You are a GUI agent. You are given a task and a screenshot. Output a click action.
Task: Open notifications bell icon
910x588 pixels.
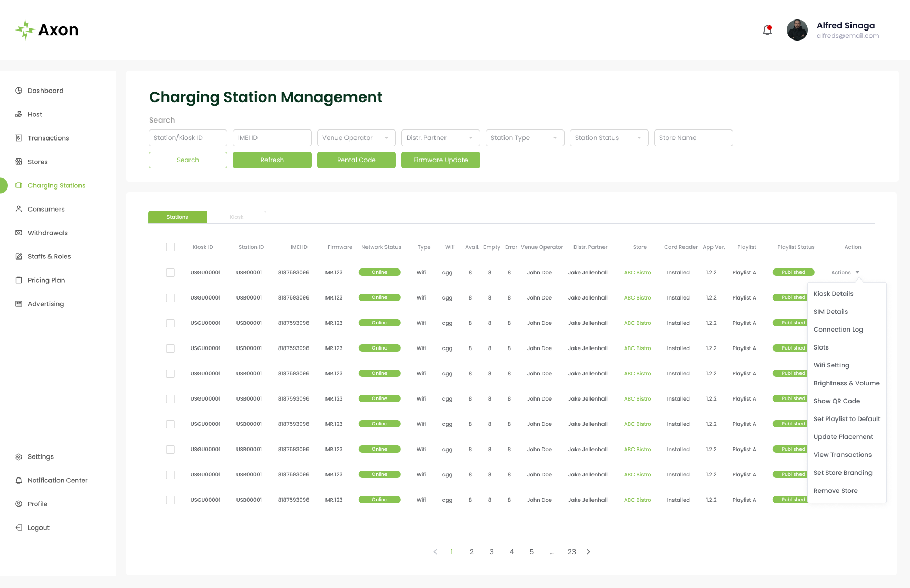click(x=767, y=30)
